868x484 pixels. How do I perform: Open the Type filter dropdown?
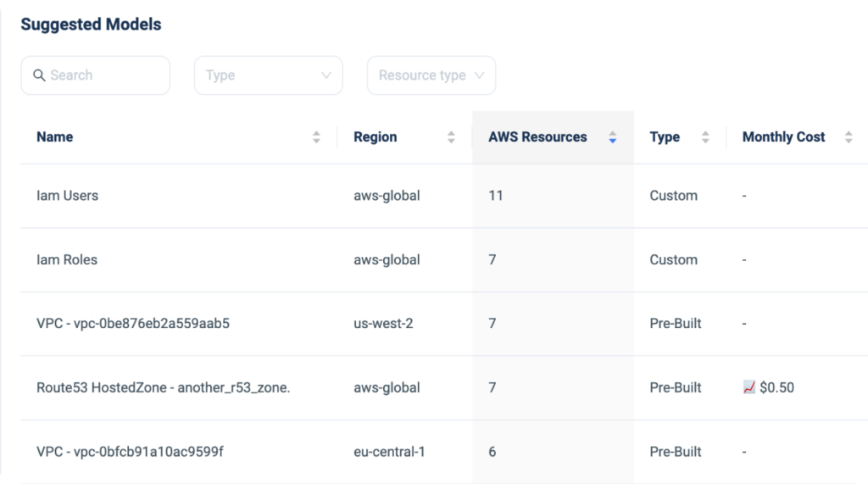(x=269, y=75)
